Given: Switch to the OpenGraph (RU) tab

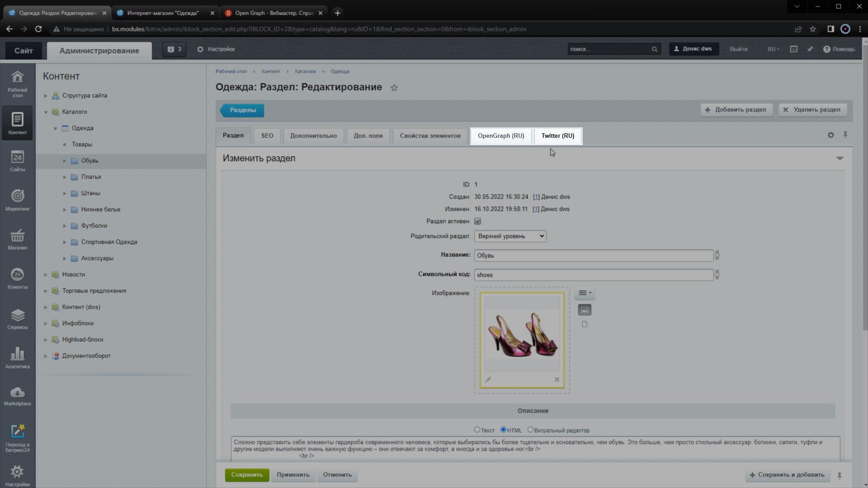Looking at the screenshot, I should (x=501, y=136).
